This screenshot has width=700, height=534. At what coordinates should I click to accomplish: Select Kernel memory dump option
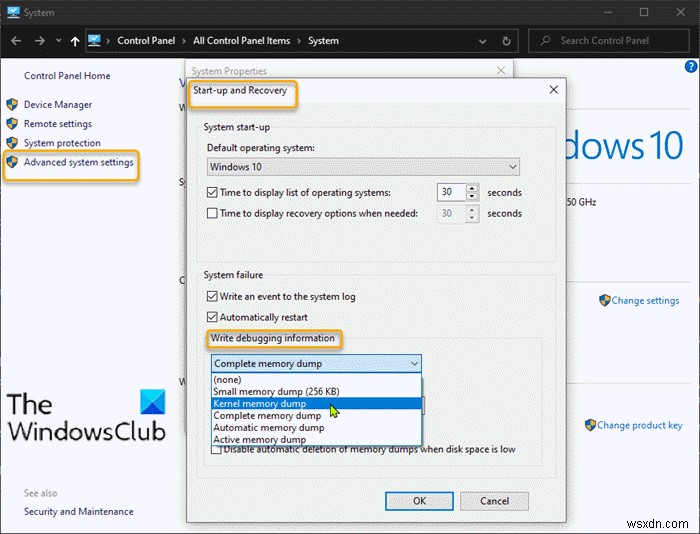pos(316,404)
